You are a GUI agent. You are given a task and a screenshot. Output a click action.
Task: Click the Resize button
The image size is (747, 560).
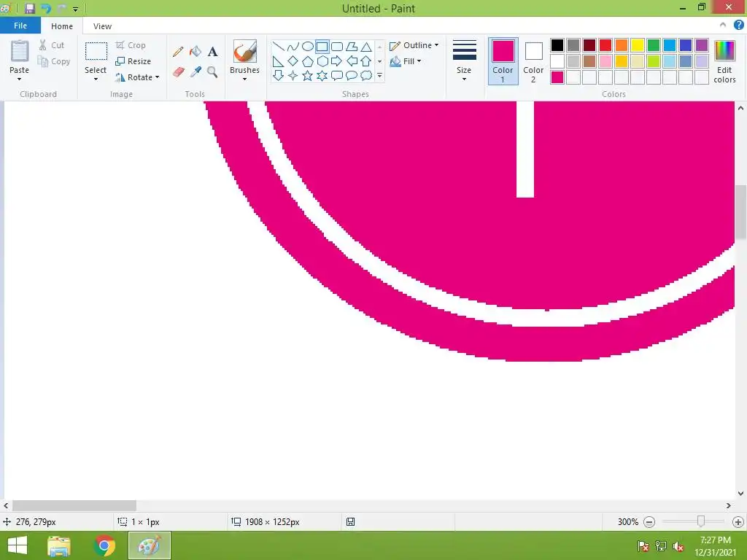(133, 61)
